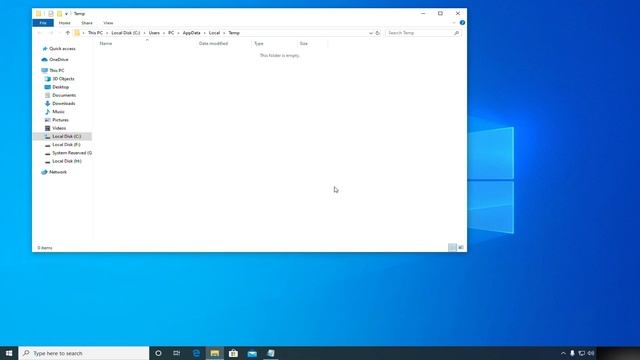Open Quick access in navigation pane
Image resolution: width=640 pixels, height=360 pixels.
click(x=62, y=49)
